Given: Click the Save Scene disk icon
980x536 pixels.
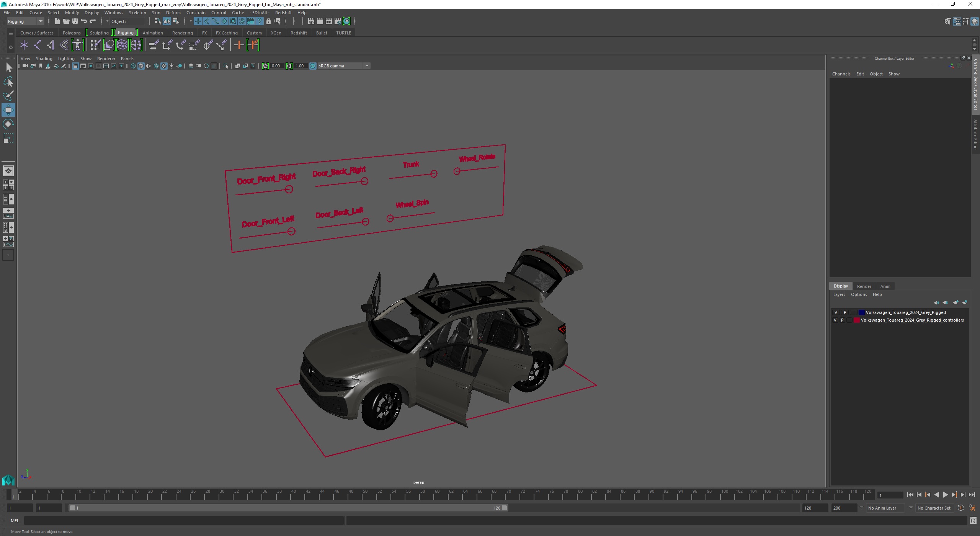Looking at the screenshot, I should click(x=75, y=21).
